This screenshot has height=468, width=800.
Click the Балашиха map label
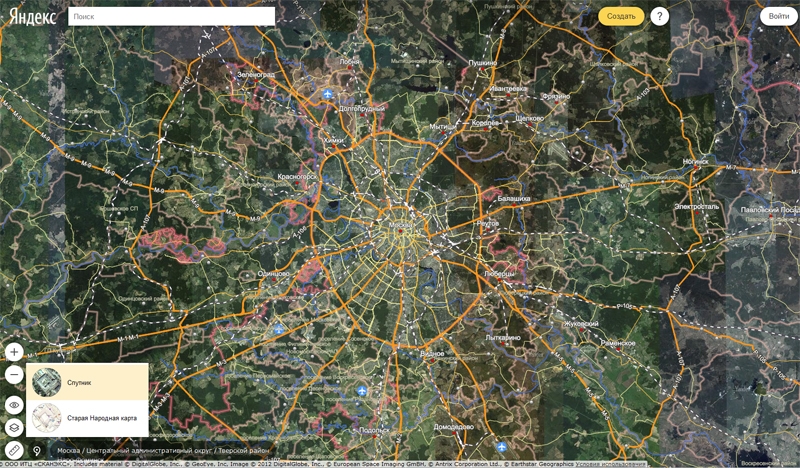[514, 198]
